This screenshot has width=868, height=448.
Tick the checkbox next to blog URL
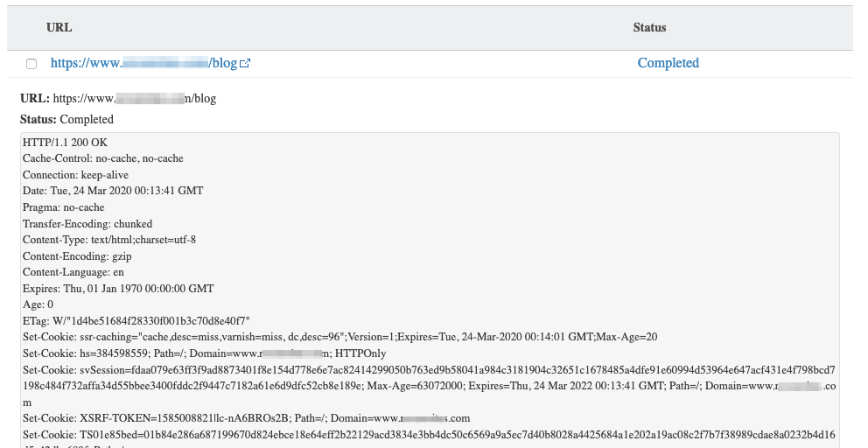click(x=31, y=64)
